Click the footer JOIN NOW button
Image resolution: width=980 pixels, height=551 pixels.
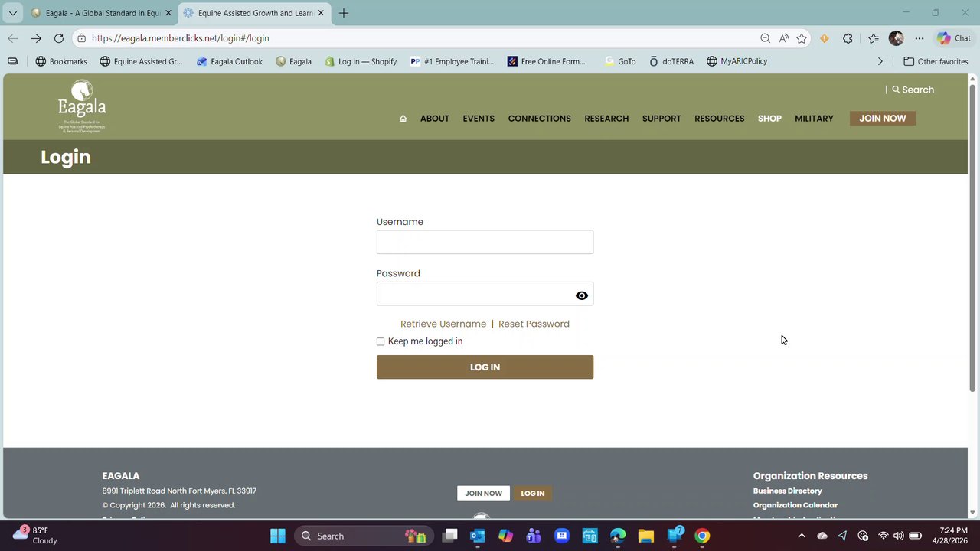(483, 494)
